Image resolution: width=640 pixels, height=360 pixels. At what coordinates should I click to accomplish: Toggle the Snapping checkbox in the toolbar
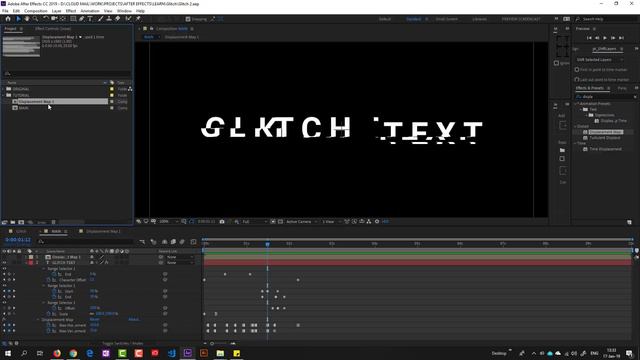188,19
